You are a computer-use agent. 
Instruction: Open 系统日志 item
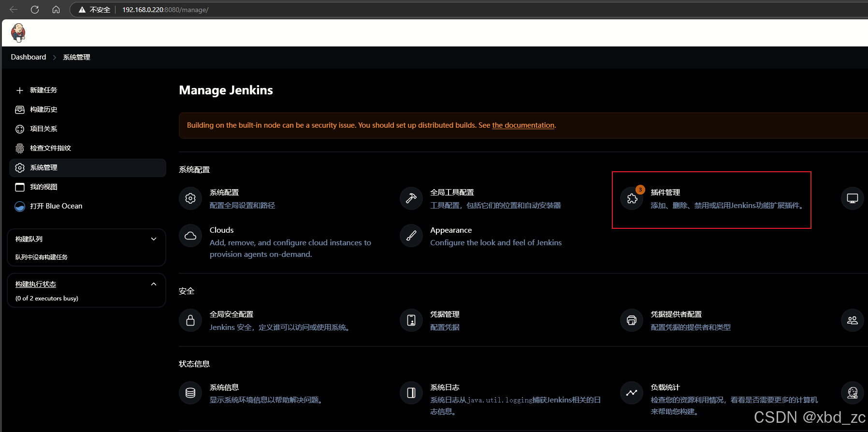[445, 387]
